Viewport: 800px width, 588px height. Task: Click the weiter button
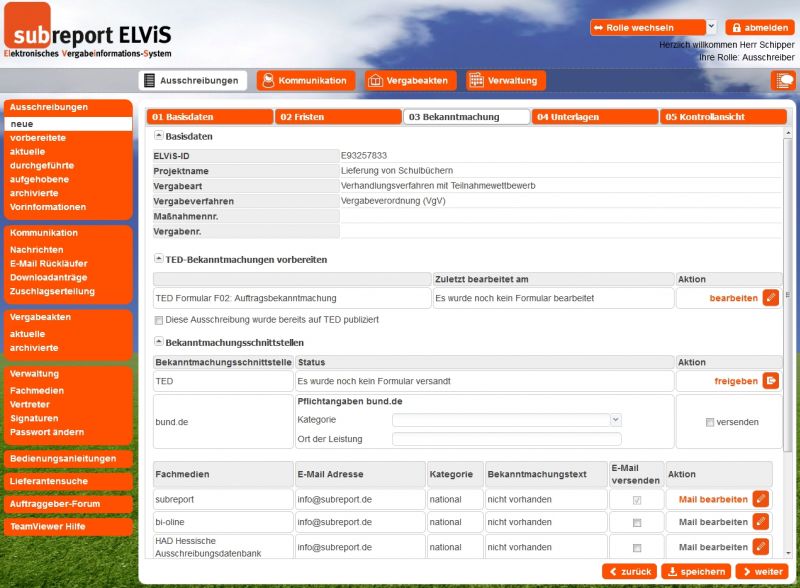pos(762,571)
